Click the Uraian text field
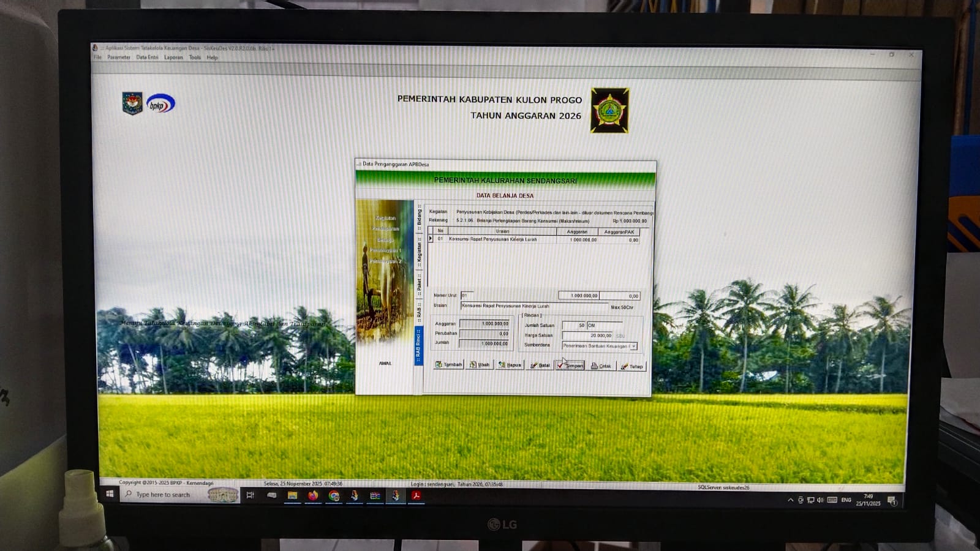 click(533, 305)
